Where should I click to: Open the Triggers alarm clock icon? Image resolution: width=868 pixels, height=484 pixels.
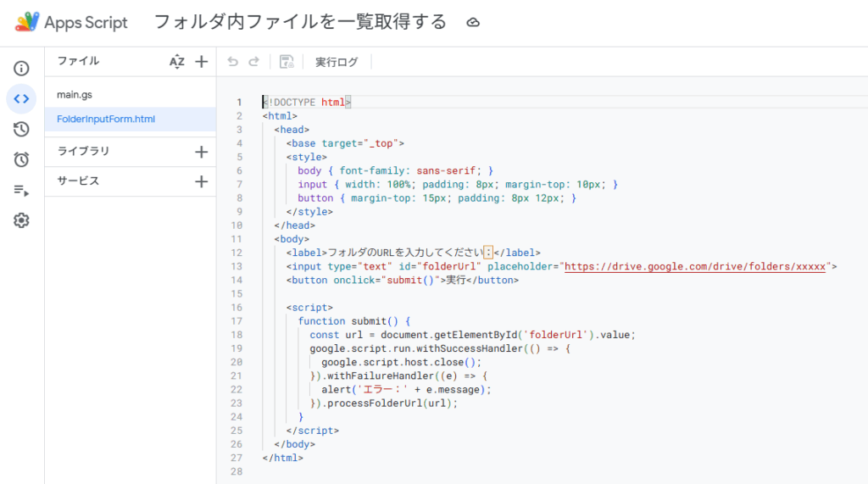pos(21,159)
